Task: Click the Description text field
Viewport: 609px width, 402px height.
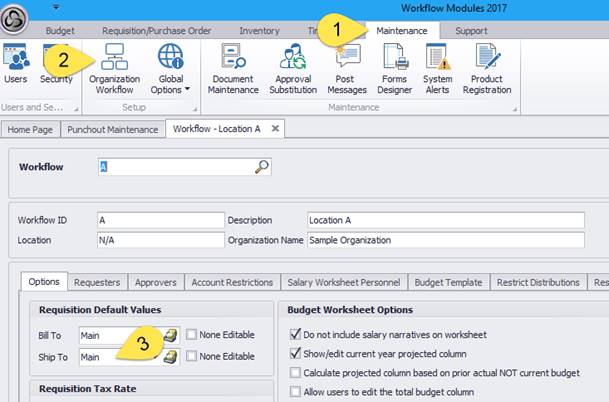Action: pyautogui.click(x=445, y=220)
